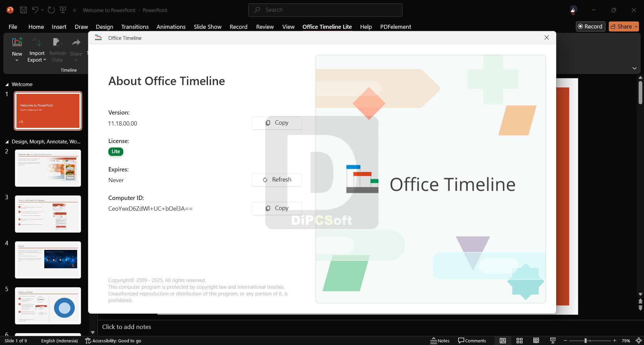
Task: Select slide 3 thumbnail
Action: [48, 214]
